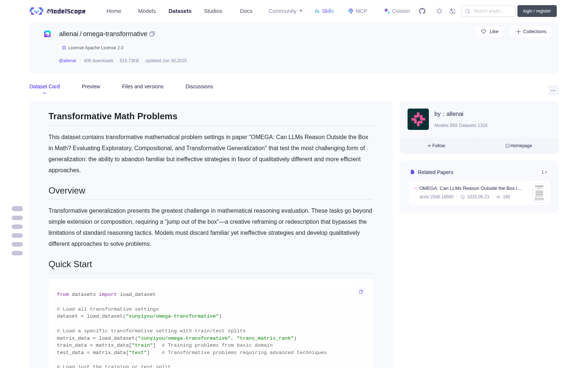
Task: Click the Related Papers document icon
Action: point(412,172)
